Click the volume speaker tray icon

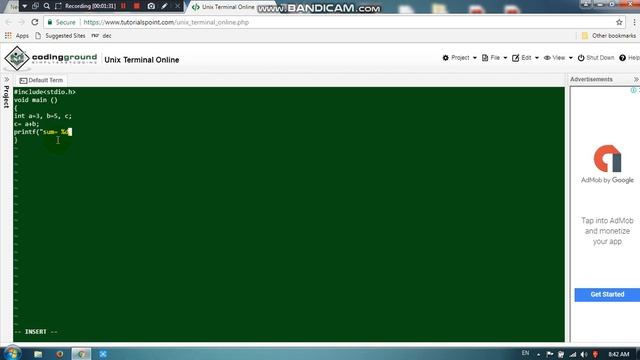coord(584,354)
